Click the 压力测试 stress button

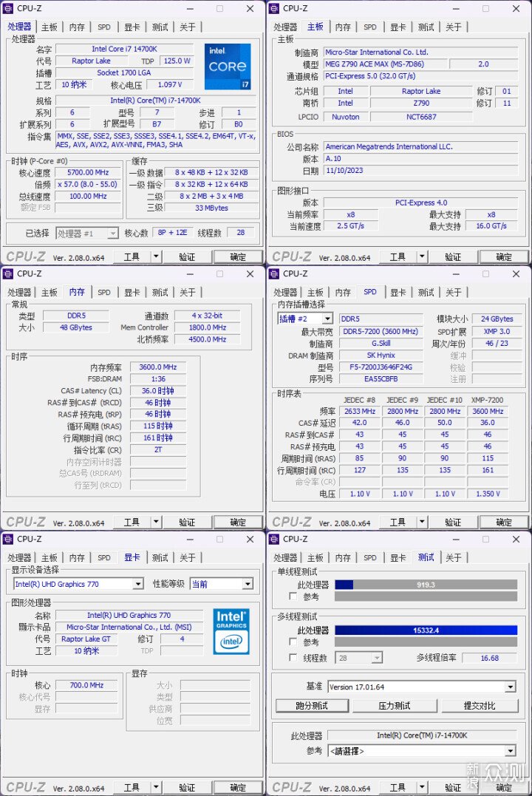pos(395,706)
